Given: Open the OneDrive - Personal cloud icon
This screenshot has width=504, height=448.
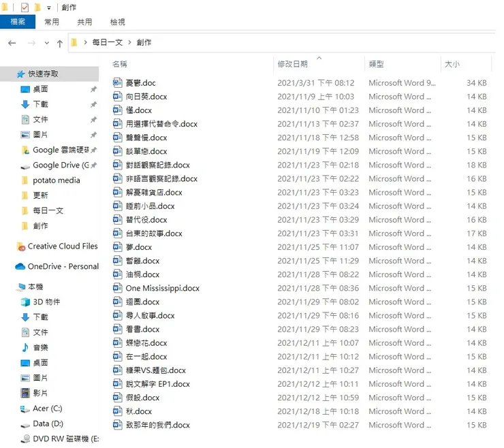Looking at the screenshot, I should pos(20,266).
